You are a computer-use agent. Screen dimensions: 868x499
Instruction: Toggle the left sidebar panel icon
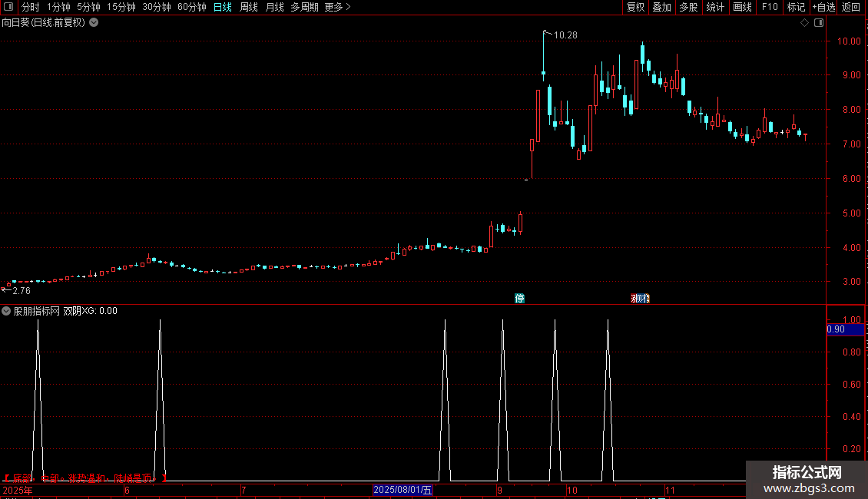[x=8, y=7]
